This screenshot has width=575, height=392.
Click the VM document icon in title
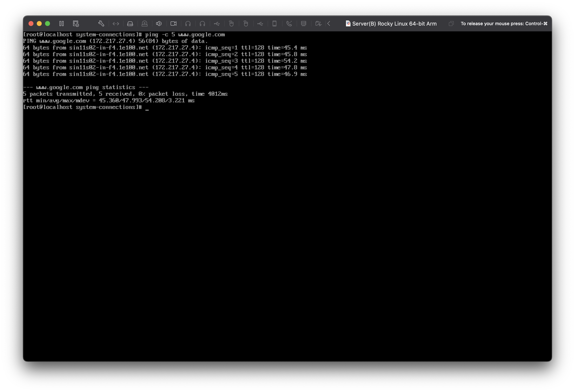[348, 24]
